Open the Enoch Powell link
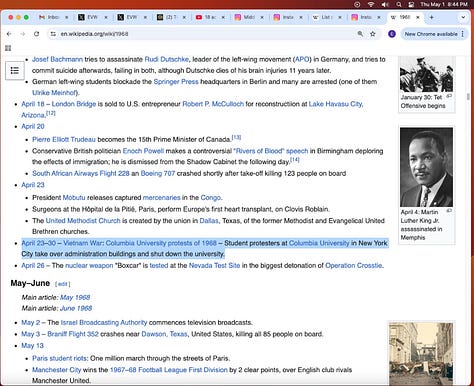 (143, 151)
